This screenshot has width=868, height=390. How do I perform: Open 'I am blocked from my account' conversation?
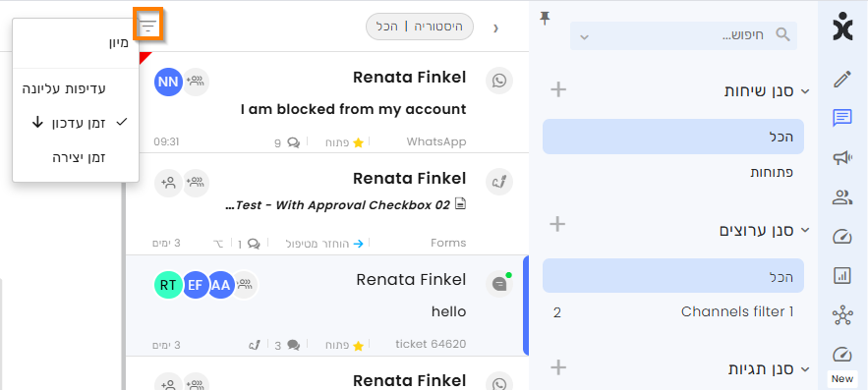(327, 102)
